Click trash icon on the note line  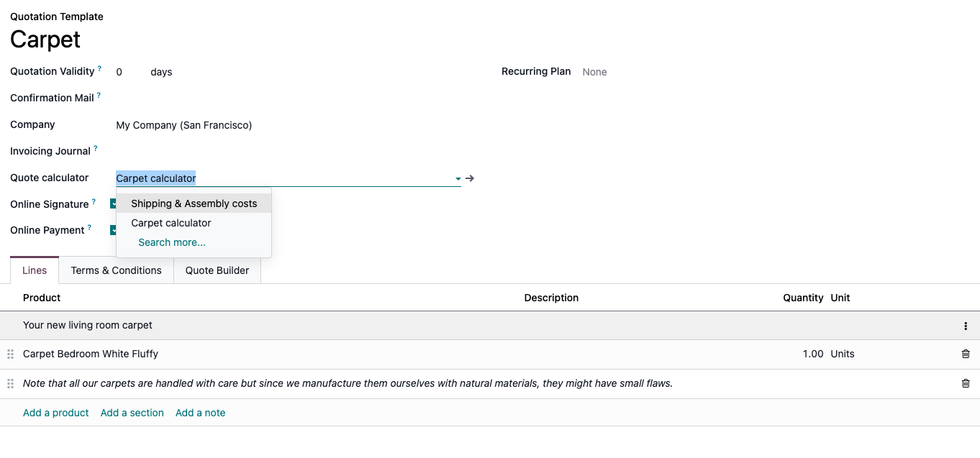click(x=965, y=383)
